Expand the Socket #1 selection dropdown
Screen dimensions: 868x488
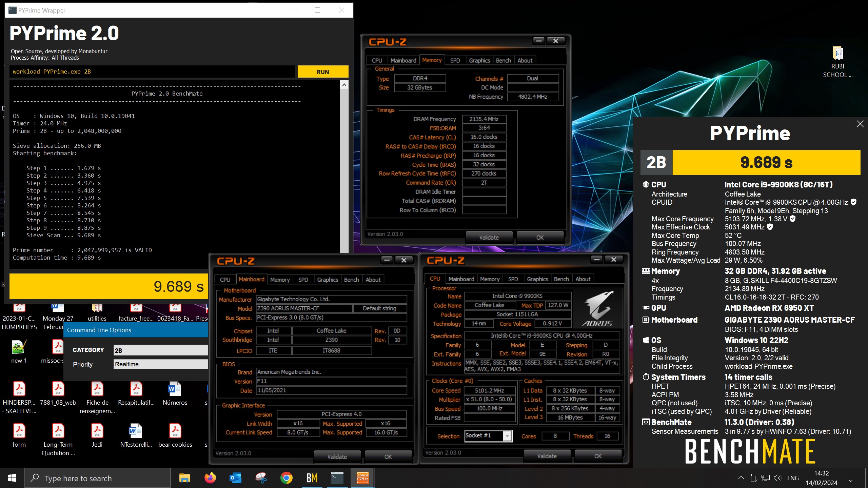[x=507, y=436]
